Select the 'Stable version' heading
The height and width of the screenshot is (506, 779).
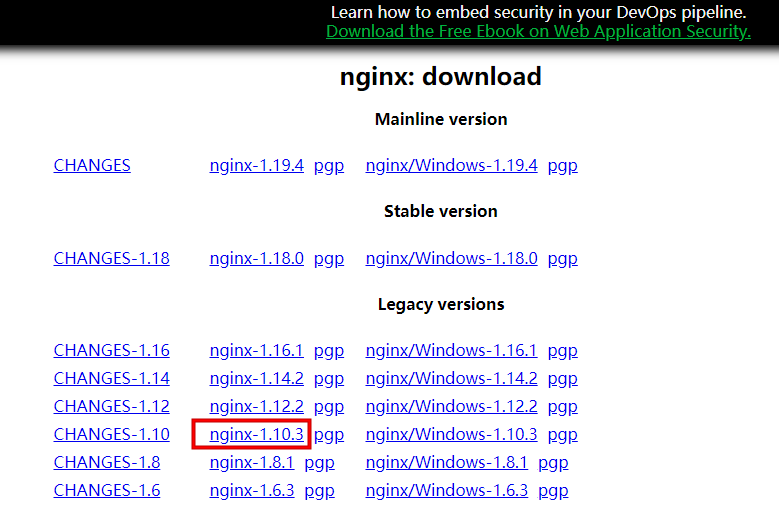tap(441, 211)
